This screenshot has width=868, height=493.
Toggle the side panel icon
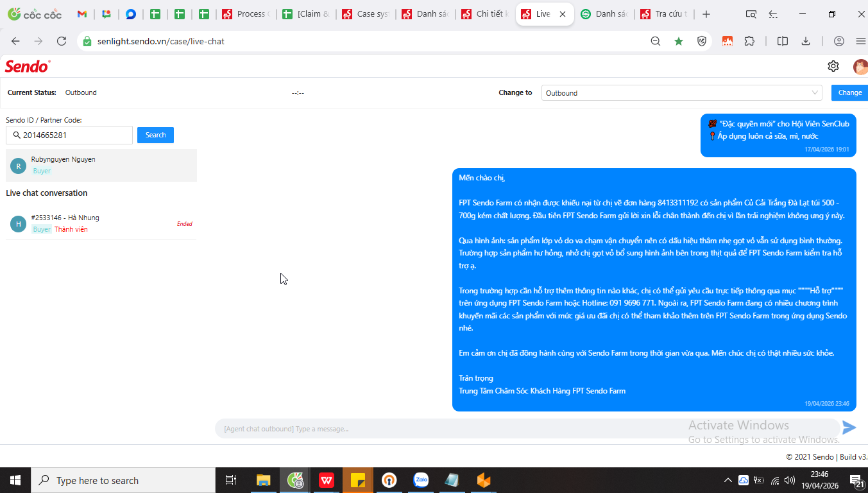point(783,41)
